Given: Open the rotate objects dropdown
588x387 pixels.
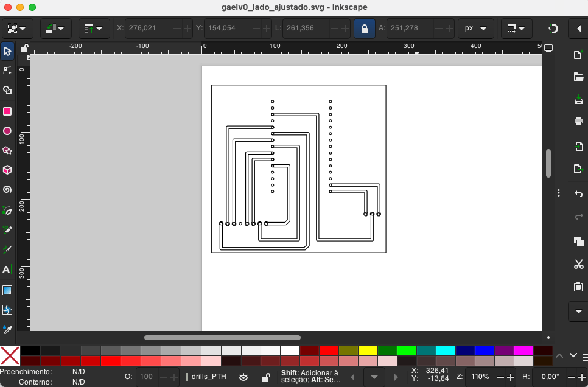Looking at the screenshot, I should (56, 29).
